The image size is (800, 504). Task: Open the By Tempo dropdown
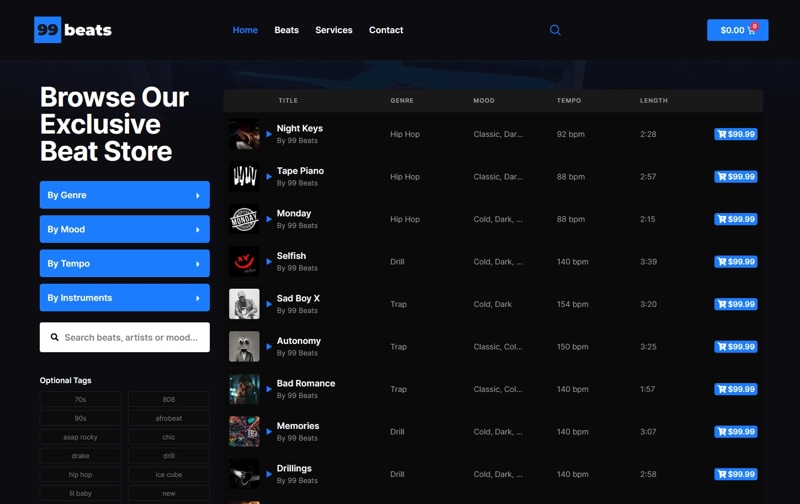coord(124,263)
